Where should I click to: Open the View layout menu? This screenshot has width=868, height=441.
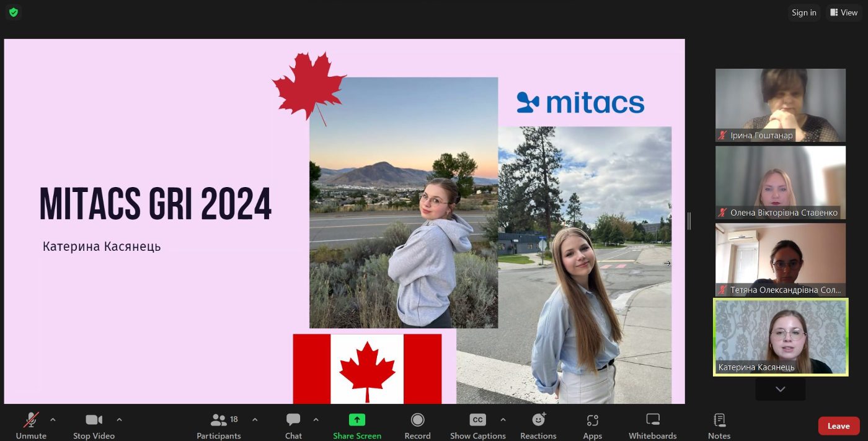[844, 12]
